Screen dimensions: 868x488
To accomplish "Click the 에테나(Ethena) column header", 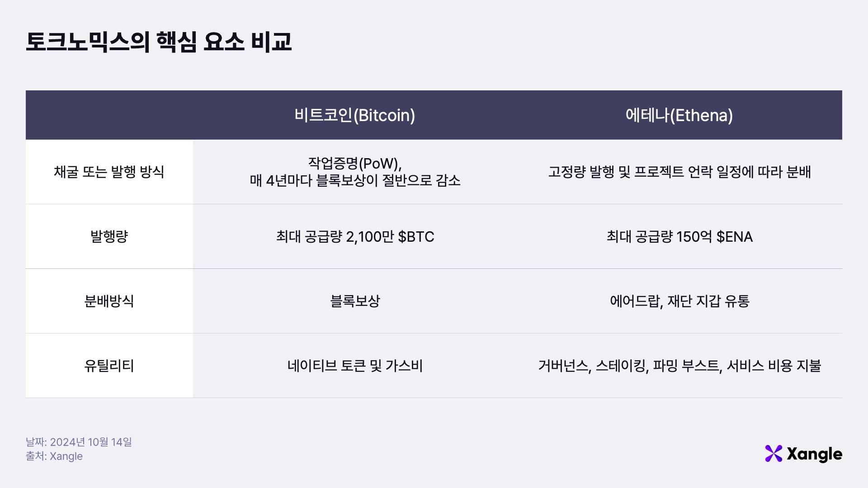I will tap(679, 115).
